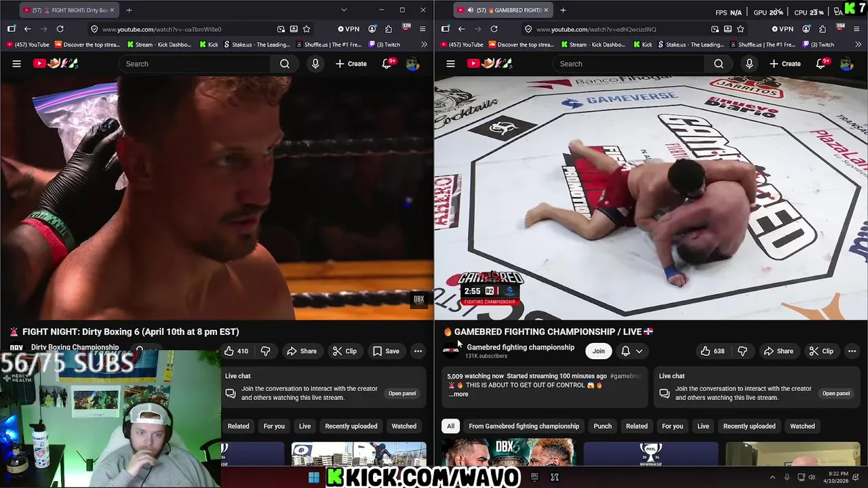
Task: Open extensions puzzle icon in left browser
Action: pyautogui.click(x=389, y=29)
